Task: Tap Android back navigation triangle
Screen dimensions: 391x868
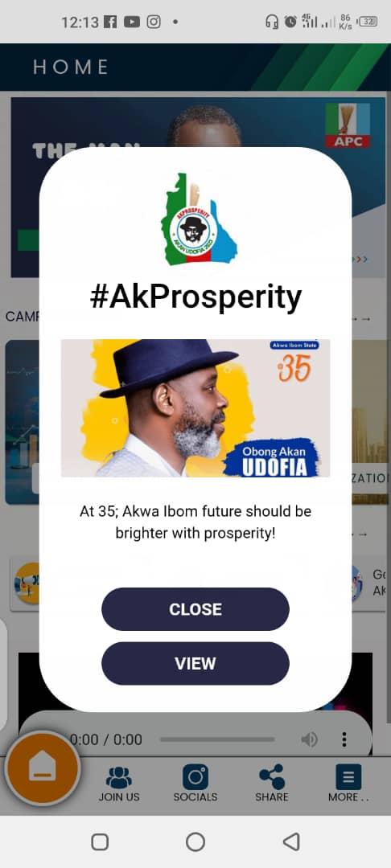Action: (x=291, y=841)
